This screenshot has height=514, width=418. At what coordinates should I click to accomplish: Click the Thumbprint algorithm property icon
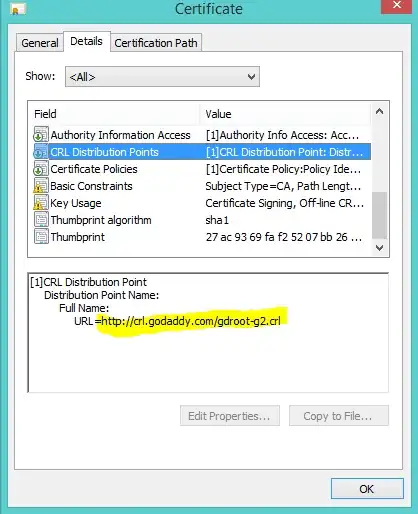[x=41, y=220]
